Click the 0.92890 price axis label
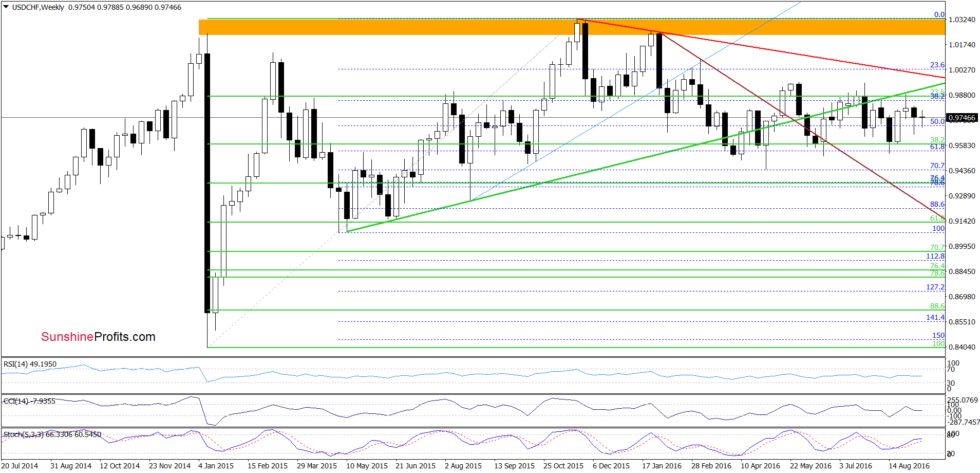 [962, 196]
